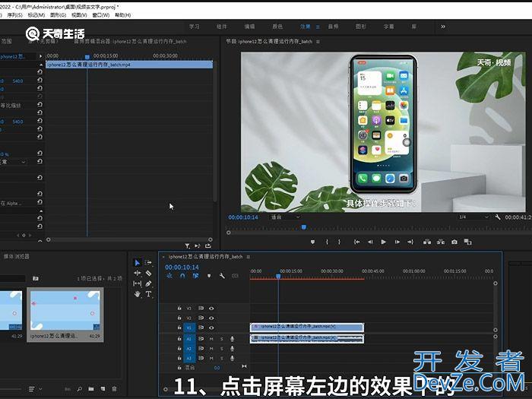
Task: Click caption track options icon in timeline
Action: pyautogui.click(x=235, y=276)
